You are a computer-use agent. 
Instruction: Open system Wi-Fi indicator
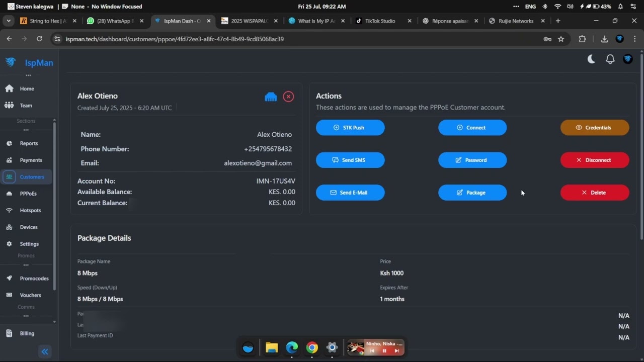tap(557, 7)
